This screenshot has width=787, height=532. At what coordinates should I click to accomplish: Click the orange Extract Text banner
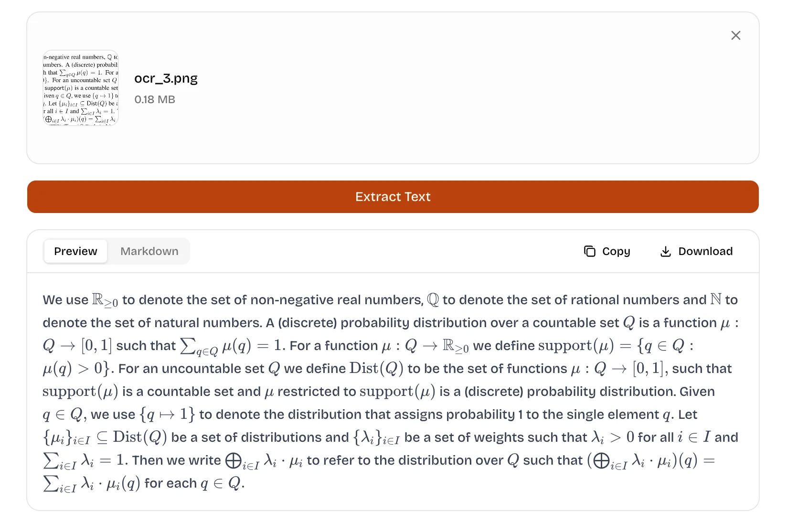(393, 196)
